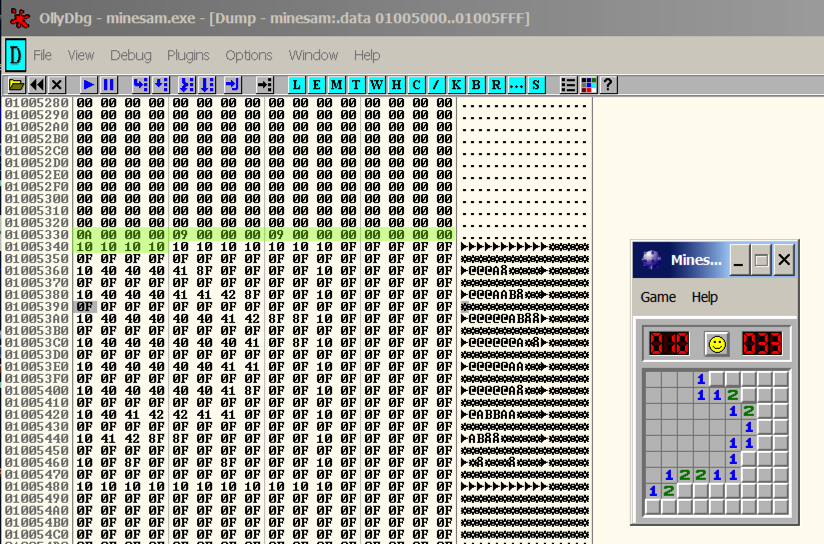Click the Minesweeper smiley face button
The width and height of the screenshot is (824, 544).
715,344
